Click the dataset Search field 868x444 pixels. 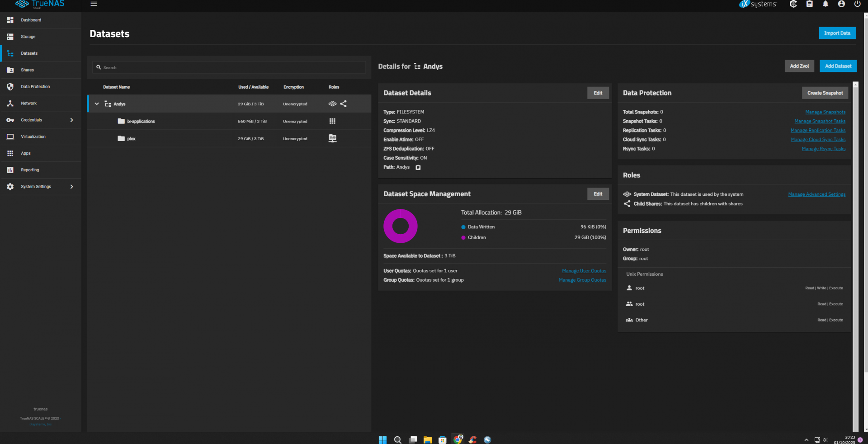coord(229,67)
